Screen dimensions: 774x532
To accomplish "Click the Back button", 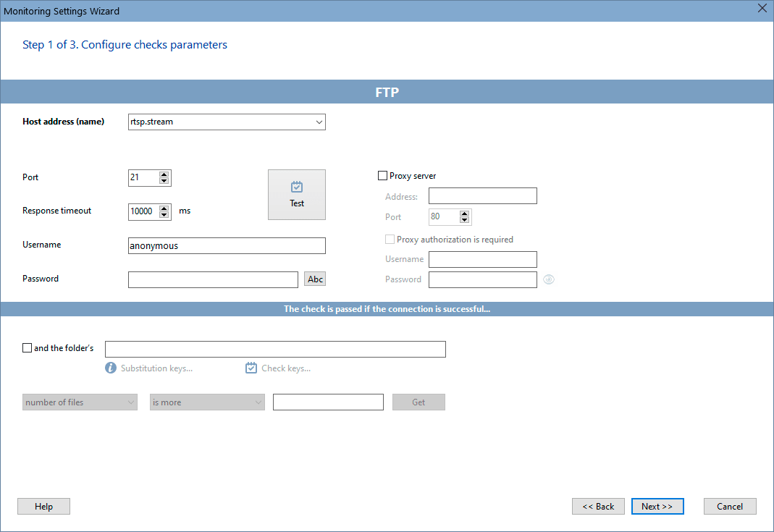I will point(598,506).
